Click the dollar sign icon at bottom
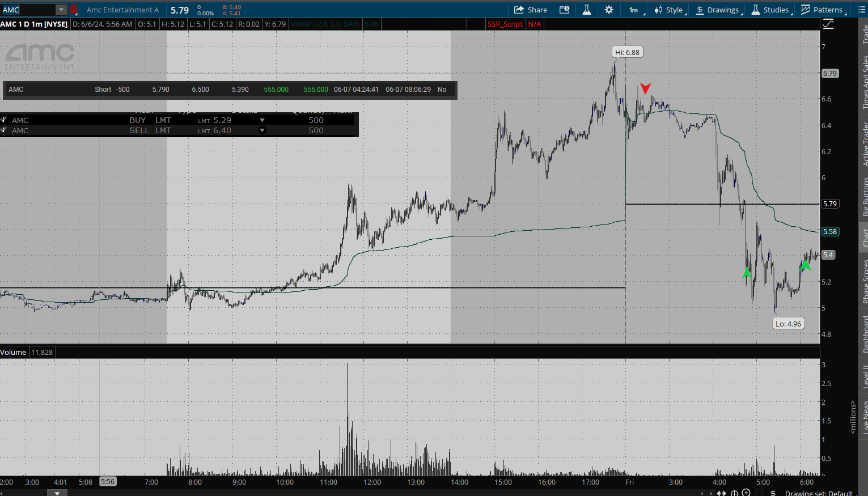The height and width of the screenshot is (496, 868). [773, 493]
